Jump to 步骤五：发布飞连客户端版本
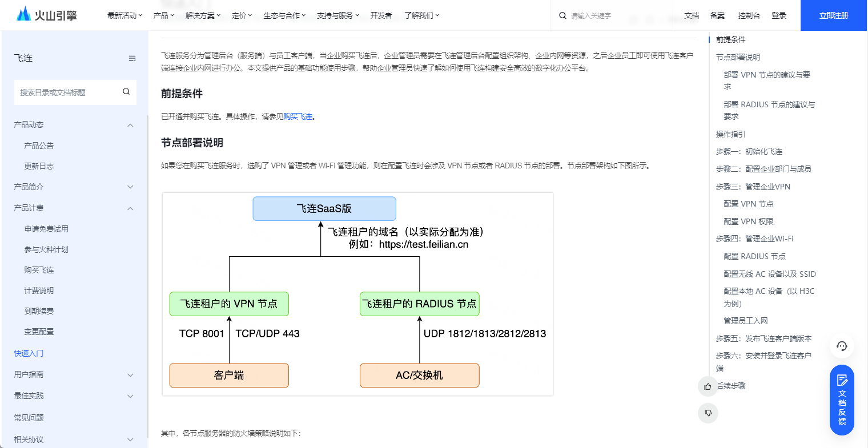This screenshot has height=448, width=868. click(764, 338)
